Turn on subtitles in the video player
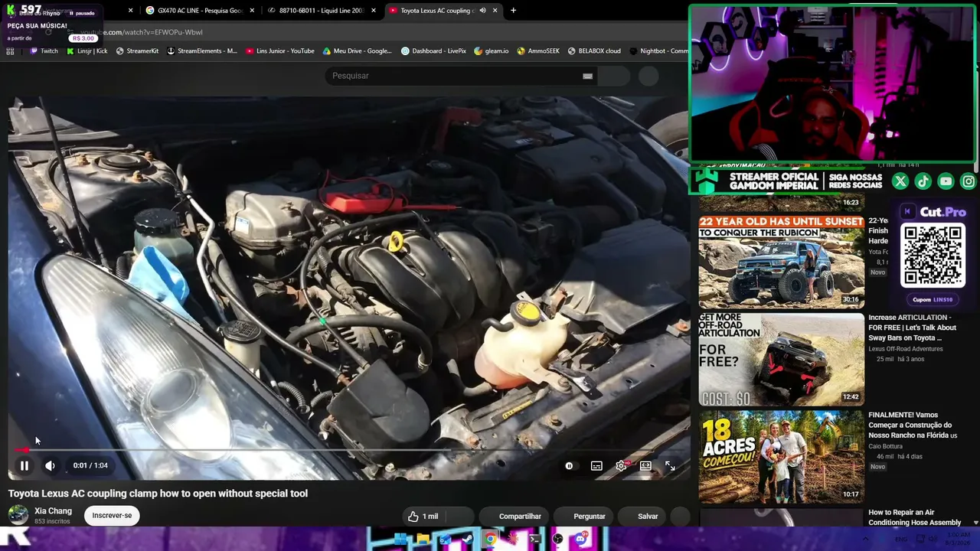This screenshot has height=551, width=980. coord(596,465)
